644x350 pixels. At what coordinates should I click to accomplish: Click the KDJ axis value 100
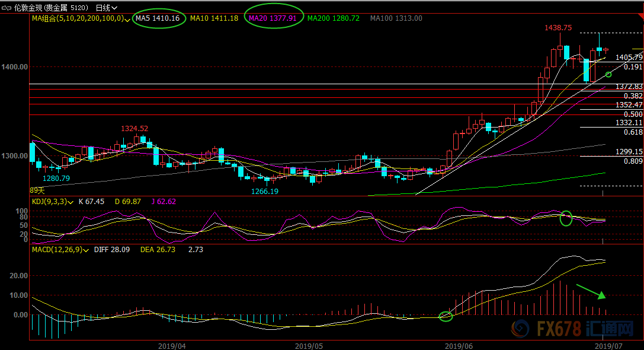pyautogui.click(x=21, y=211)
